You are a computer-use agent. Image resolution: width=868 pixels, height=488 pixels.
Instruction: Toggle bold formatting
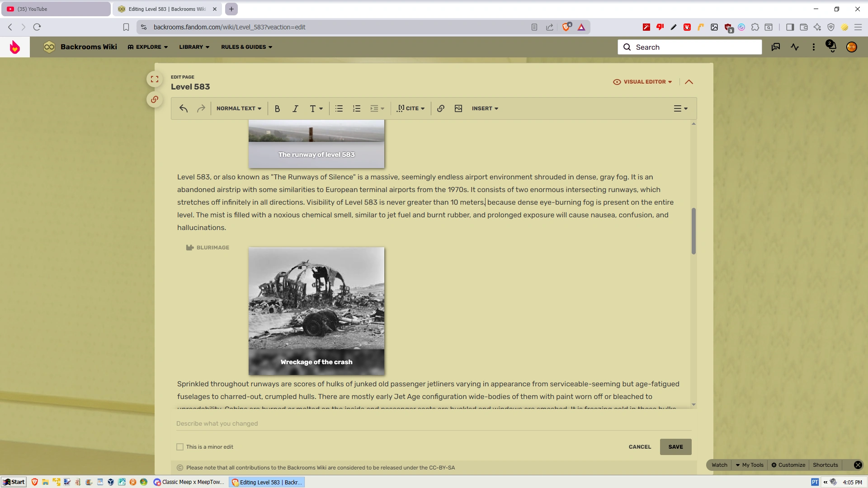pyautogui.click(x=277, y=108)
